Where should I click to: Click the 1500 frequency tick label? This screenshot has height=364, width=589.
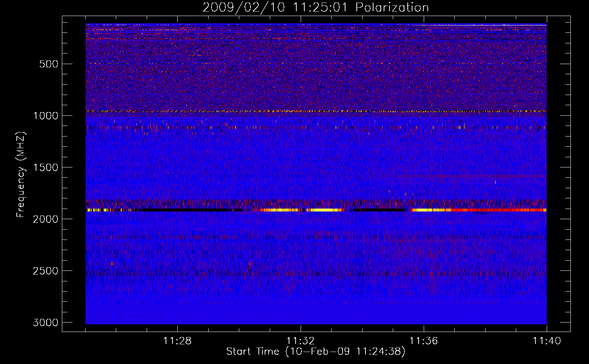[x=46, y=167]
